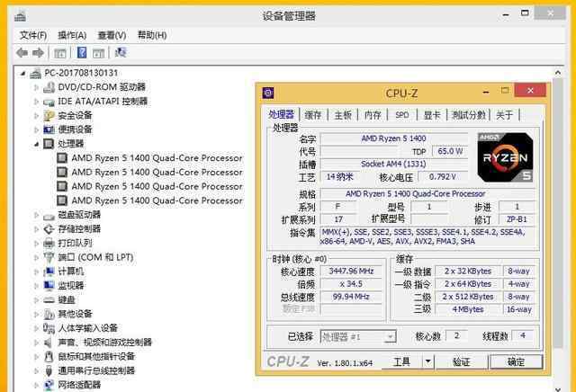Click the 键盘 keyboard icon
This screenshot has height=392, width=576.
pyautogui.click(x=49, y=300)
